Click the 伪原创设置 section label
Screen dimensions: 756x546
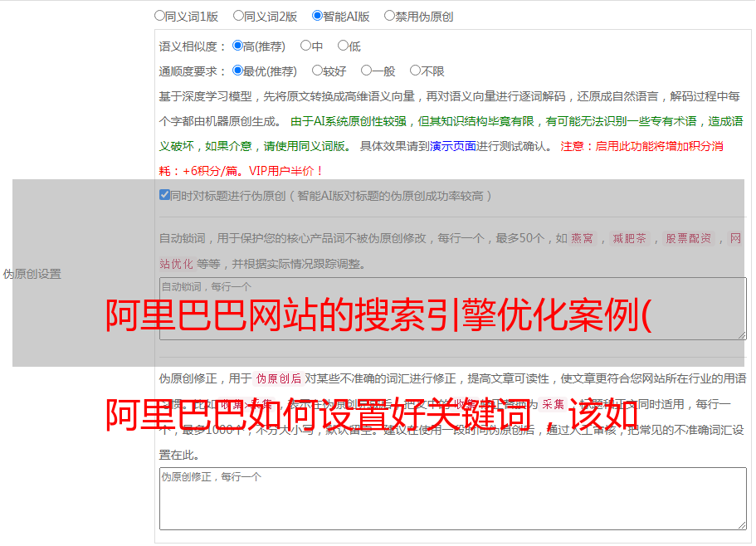pos(32,274)
